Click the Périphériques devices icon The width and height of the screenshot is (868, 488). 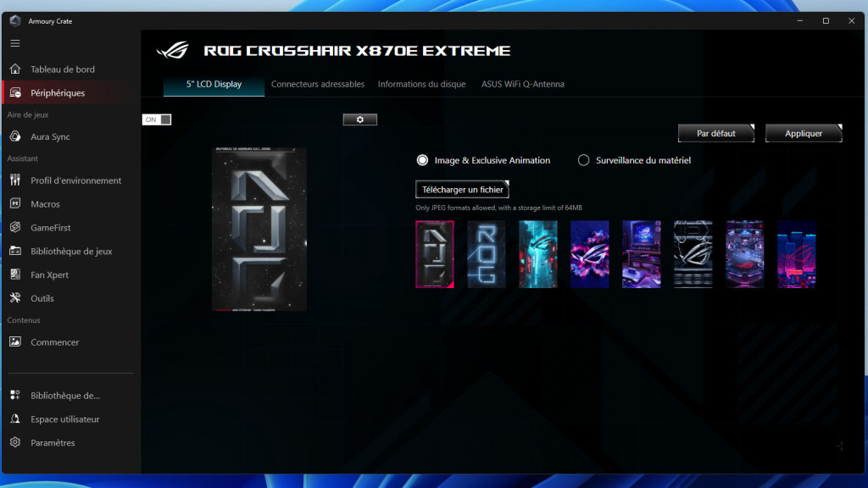(15, 93)
